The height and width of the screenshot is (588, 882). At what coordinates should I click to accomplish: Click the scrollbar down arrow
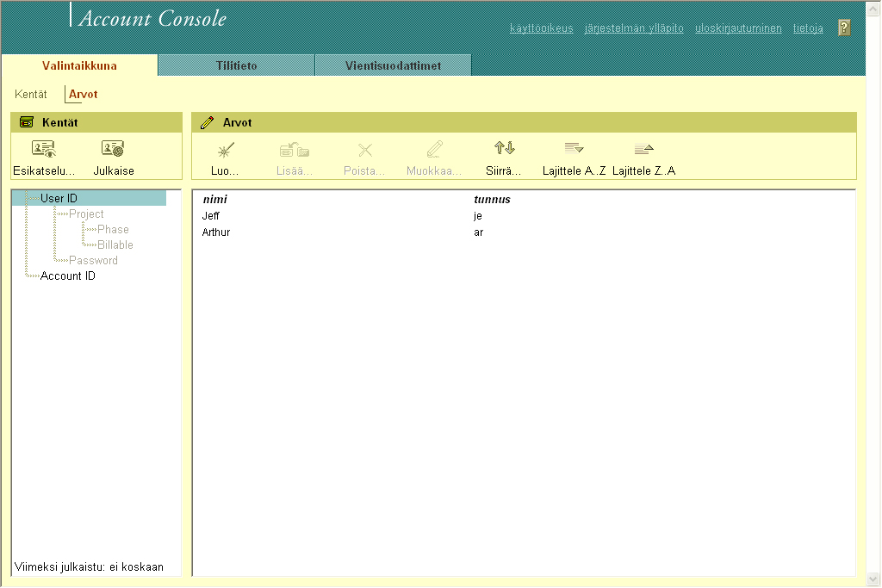[873, 579]
